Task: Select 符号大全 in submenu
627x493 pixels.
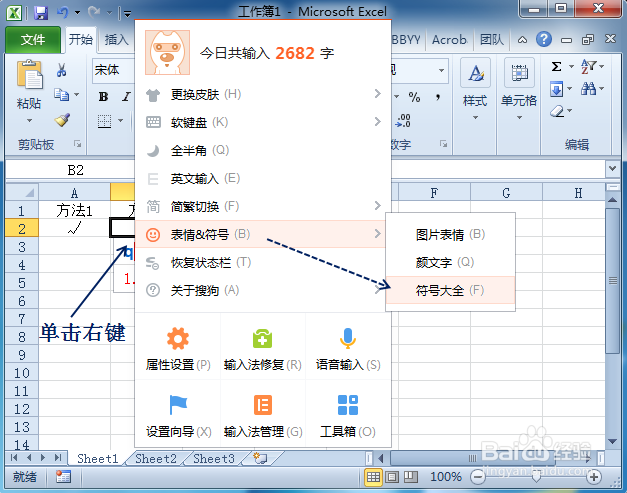Action: click(x=450, y=290)
